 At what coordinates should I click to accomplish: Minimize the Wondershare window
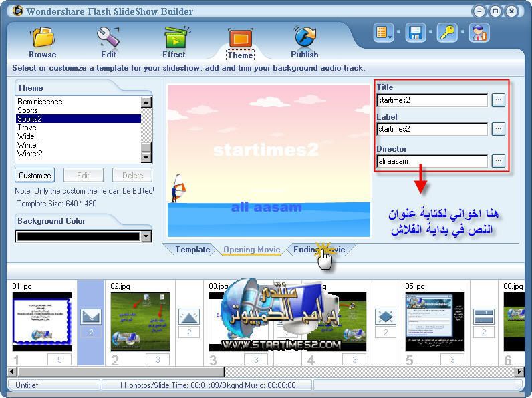479,11
